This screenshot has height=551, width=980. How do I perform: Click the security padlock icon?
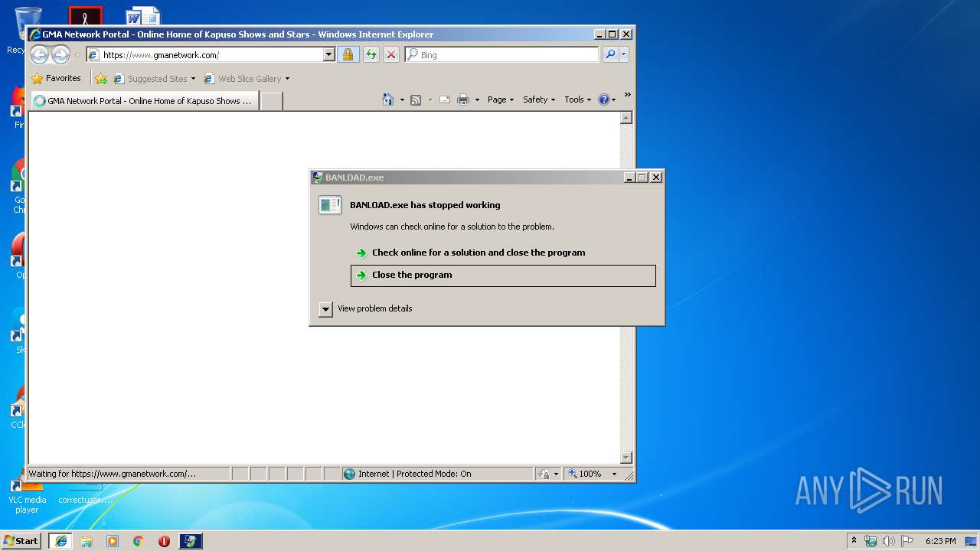tap(348, 55)
